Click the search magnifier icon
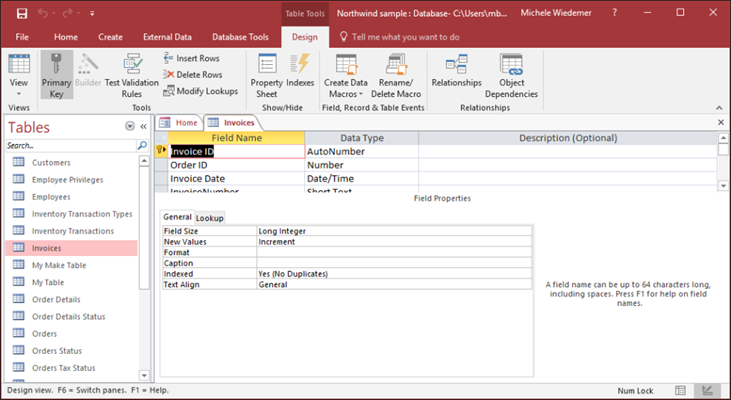 click(x=142, y=145)
